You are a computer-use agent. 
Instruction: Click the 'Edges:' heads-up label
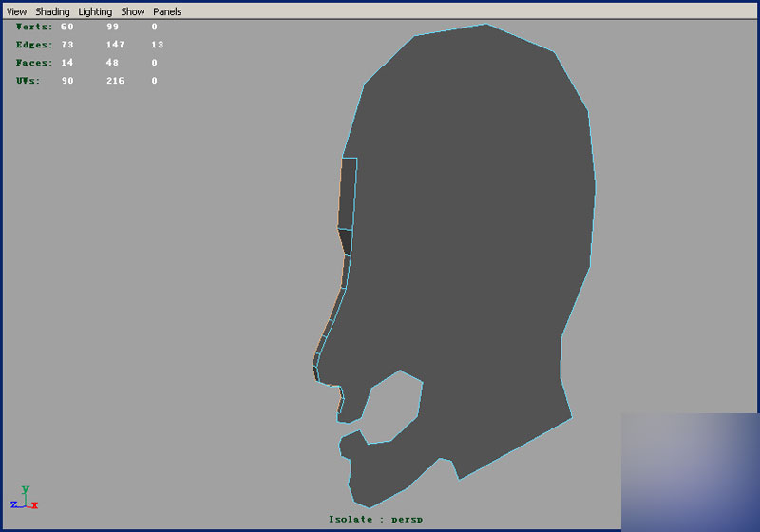[33, 45]
